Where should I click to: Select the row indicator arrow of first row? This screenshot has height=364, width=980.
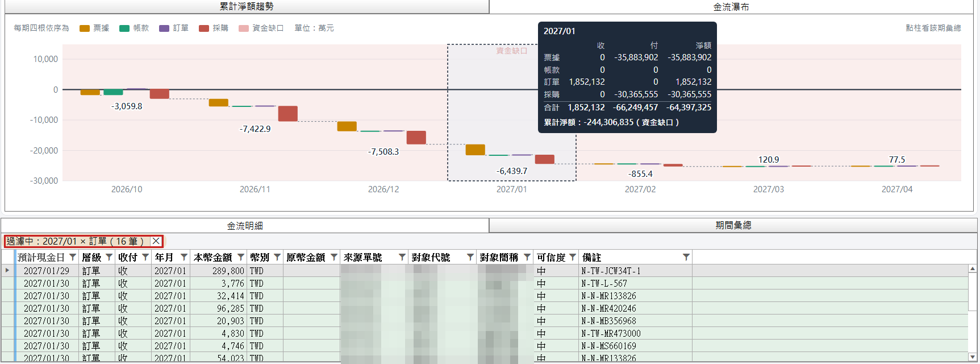pos(7,270)
